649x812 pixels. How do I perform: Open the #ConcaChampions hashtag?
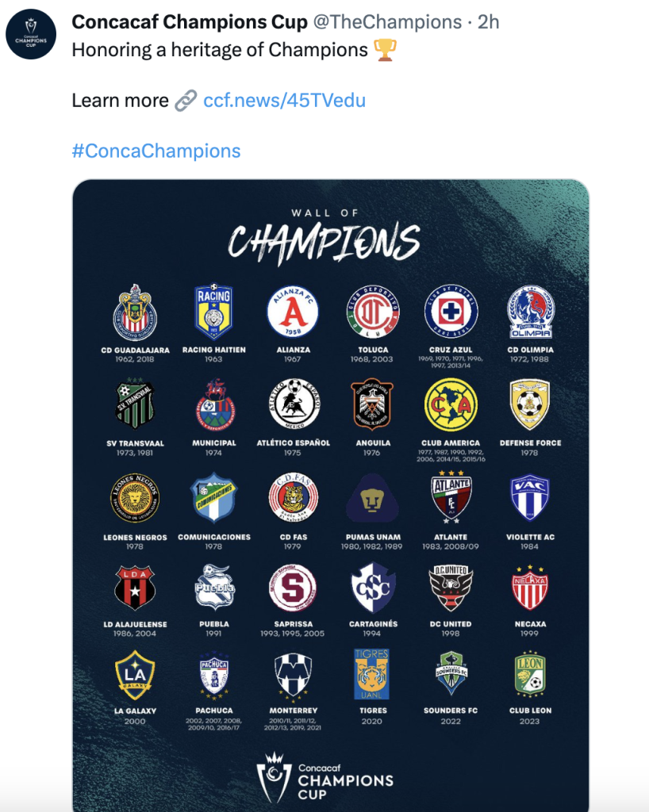pyautogui.click(x=156, y=151)
